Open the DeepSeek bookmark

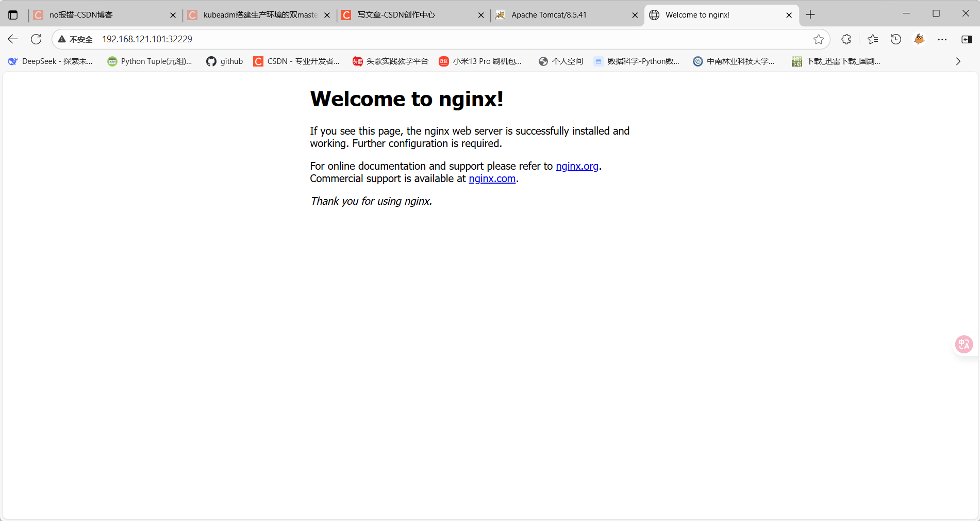click(50, 61)
